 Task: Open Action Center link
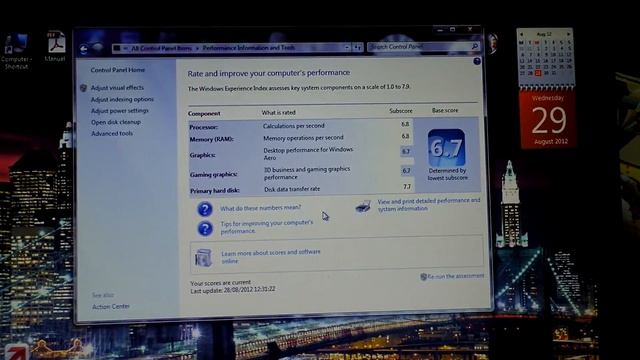pyautogui.click(x=111, y=307)
